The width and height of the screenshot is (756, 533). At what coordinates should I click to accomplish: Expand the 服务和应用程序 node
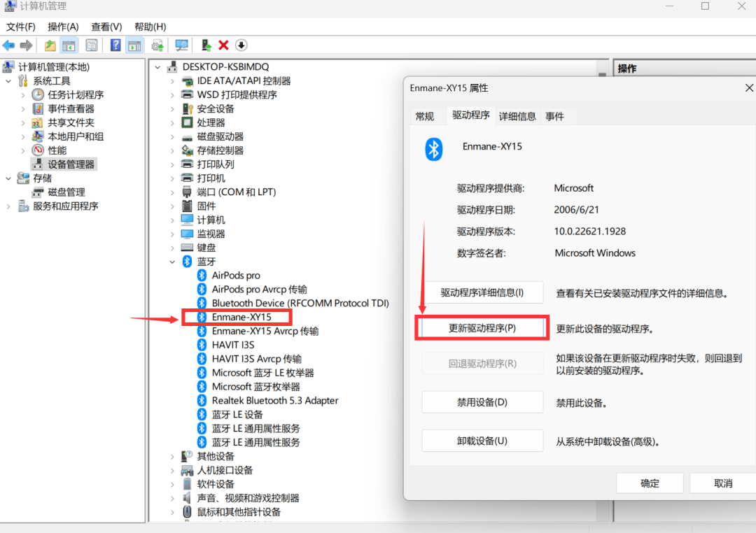pyautogui.click(x=10, y=206)
